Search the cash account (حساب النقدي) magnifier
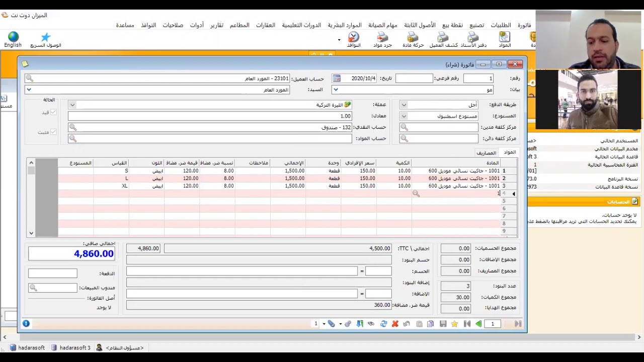Viewport: 644px width, 362px height. pos(72,127)
